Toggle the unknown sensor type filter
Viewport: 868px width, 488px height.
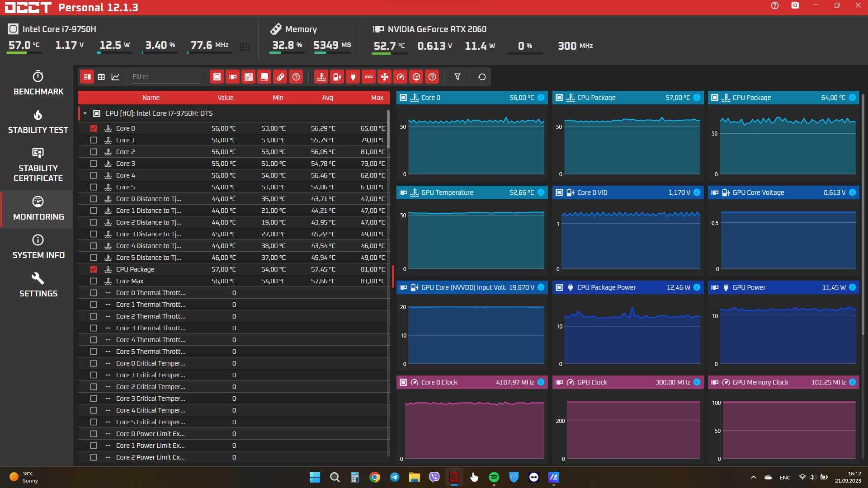(x=432, y=77)
